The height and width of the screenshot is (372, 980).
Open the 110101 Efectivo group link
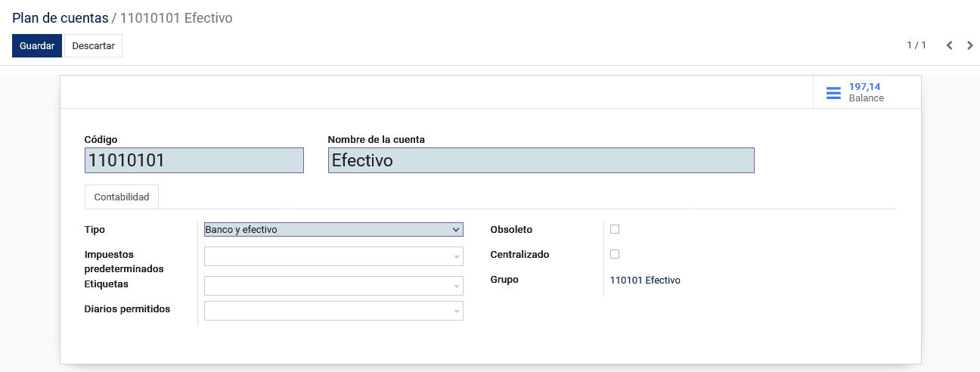(645, 280)
